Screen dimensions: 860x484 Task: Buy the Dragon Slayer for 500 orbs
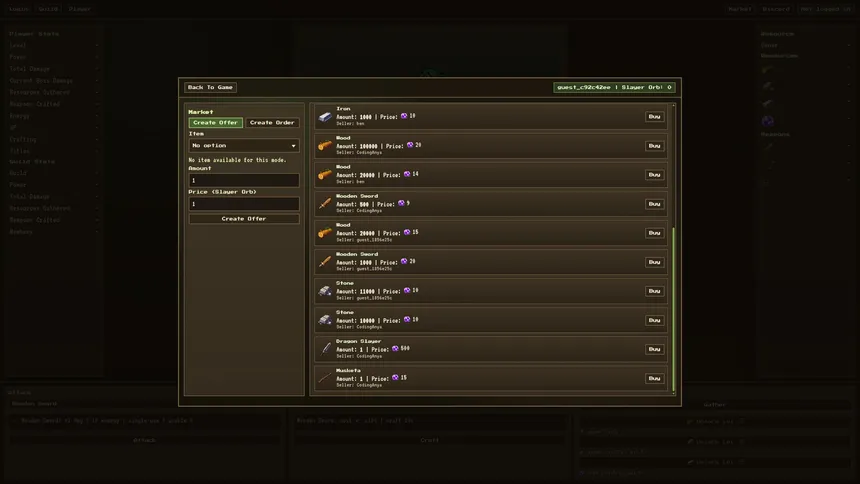click(x=654, y=349)
